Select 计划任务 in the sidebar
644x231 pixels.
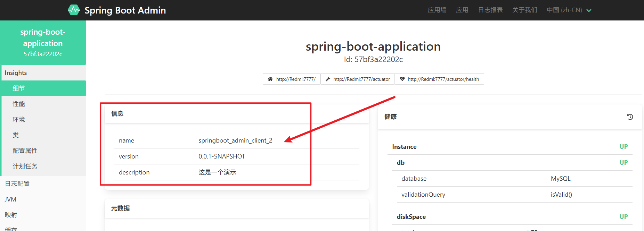pyautogui.click(x=44, y=166)
